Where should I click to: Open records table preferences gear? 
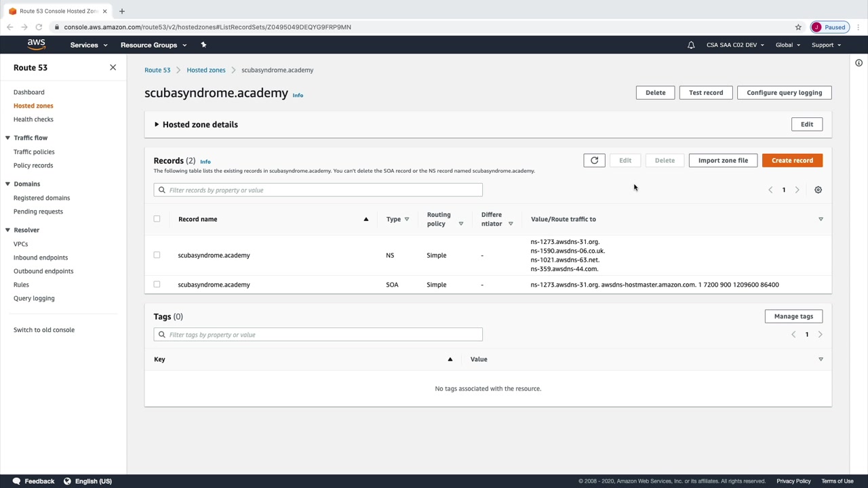coord(818,190)
